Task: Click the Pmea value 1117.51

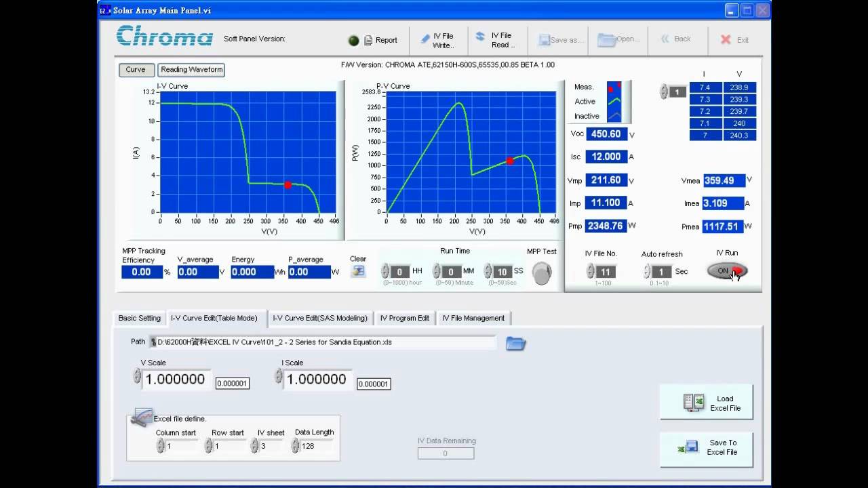Action: click(x=724, y=226)
